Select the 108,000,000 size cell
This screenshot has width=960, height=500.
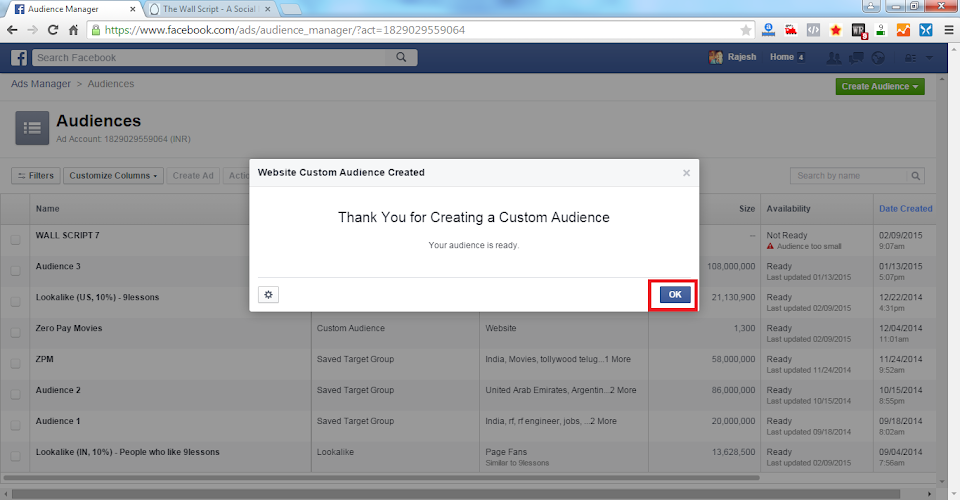point(731,267)
